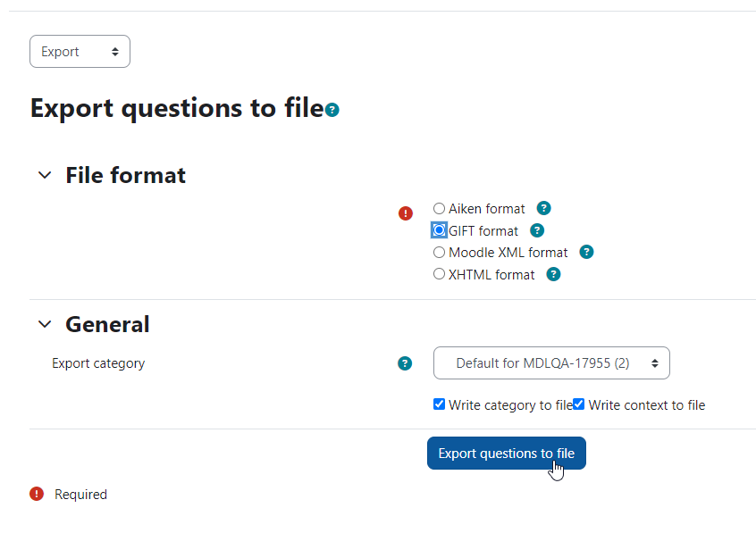Open Aiken format help icon
This screenshot has height=533, width=756.
(543, 208)
